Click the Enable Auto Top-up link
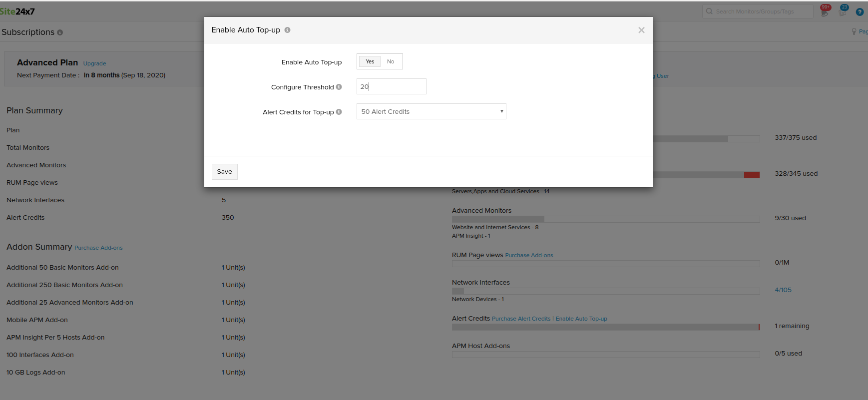 (581, 319)
